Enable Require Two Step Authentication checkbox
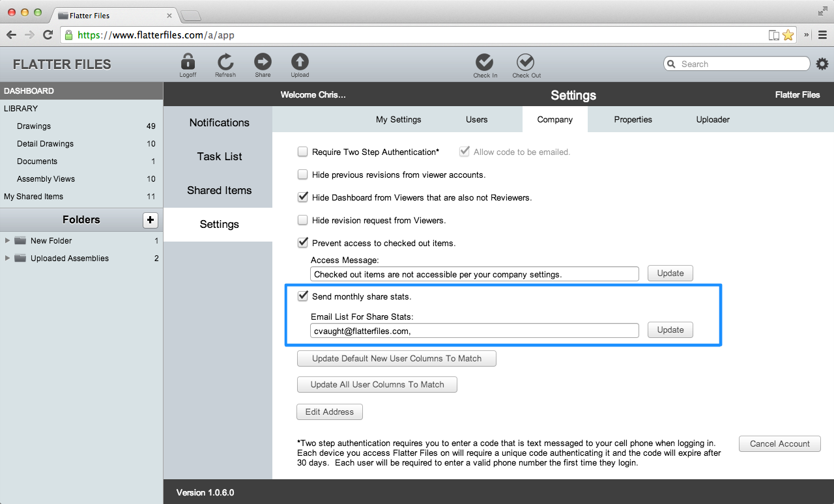Viewport: 834px width, 504px height. click(x=302, y=152)
